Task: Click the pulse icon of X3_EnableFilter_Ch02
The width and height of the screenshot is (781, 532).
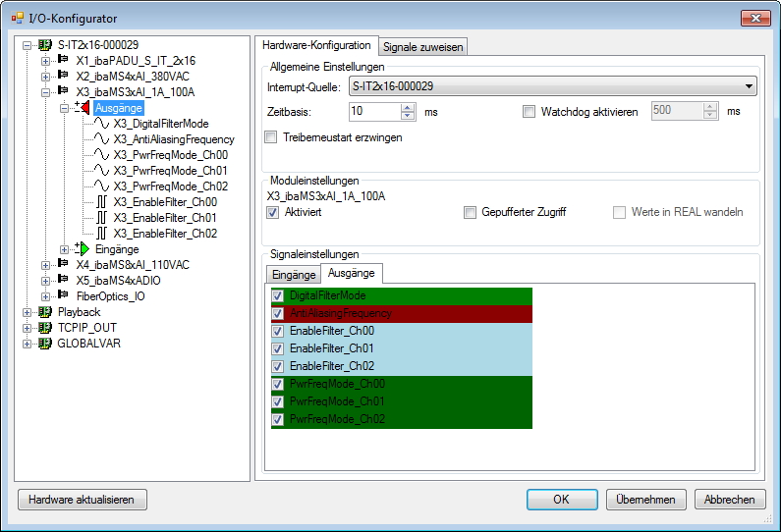Action: (101, 233)
